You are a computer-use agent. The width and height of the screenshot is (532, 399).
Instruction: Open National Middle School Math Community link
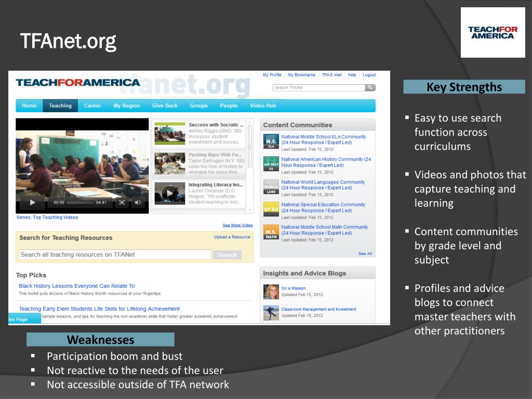click(325, 230)
